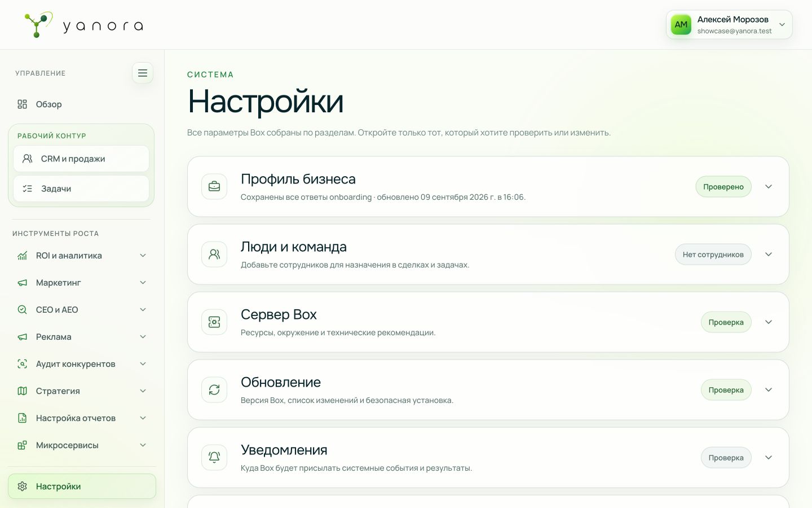Screen dimensions: 812x508
Task: Click the Обзор grid icon
Action: 22,104
